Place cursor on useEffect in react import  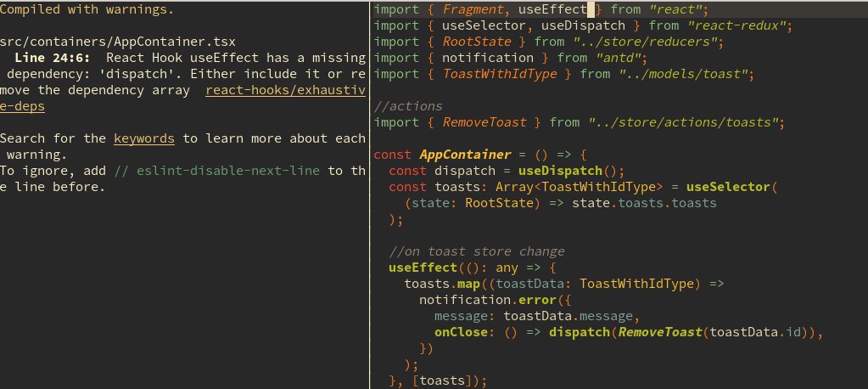tap(552, 9)
